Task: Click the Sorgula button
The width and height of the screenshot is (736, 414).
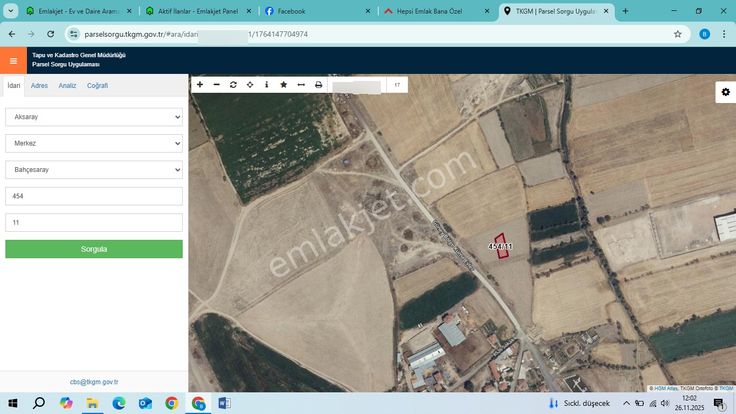Action: coord(94,249)
